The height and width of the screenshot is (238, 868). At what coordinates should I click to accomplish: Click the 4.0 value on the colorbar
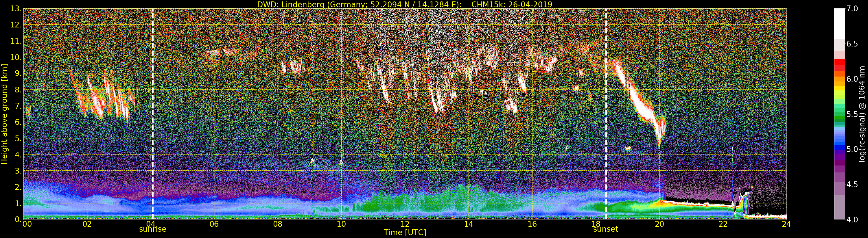point(852,220)
